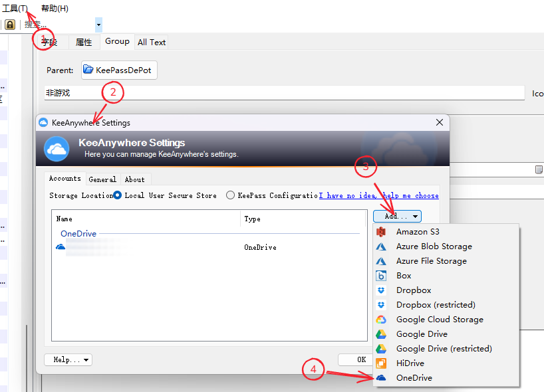Open the Help... dropdown button
544x392 pixels.
coord(68,359)
